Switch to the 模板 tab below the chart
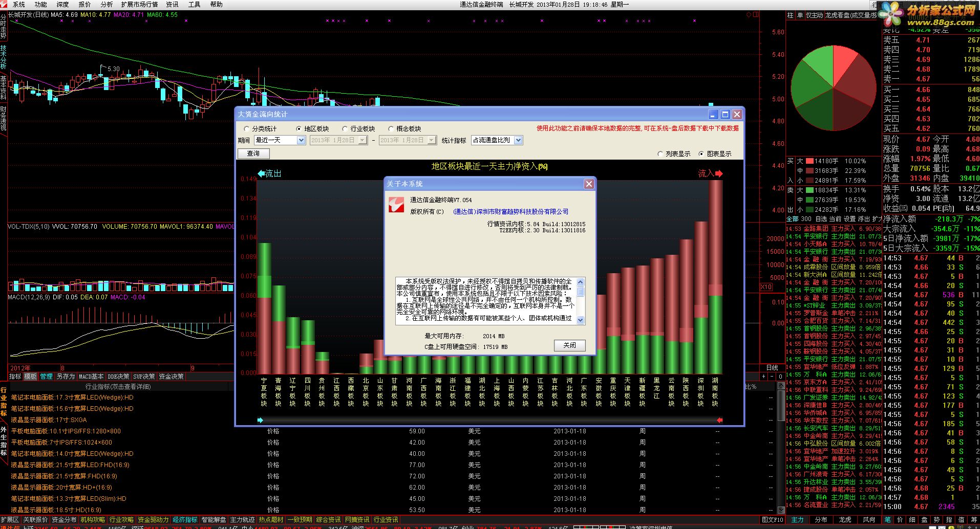 coord(31,377)
